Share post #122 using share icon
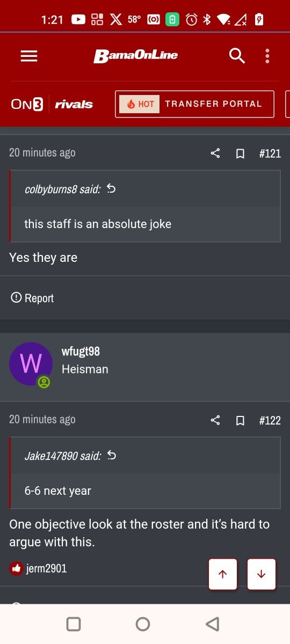This screenshot has height=644, width=290. [215, 420]
